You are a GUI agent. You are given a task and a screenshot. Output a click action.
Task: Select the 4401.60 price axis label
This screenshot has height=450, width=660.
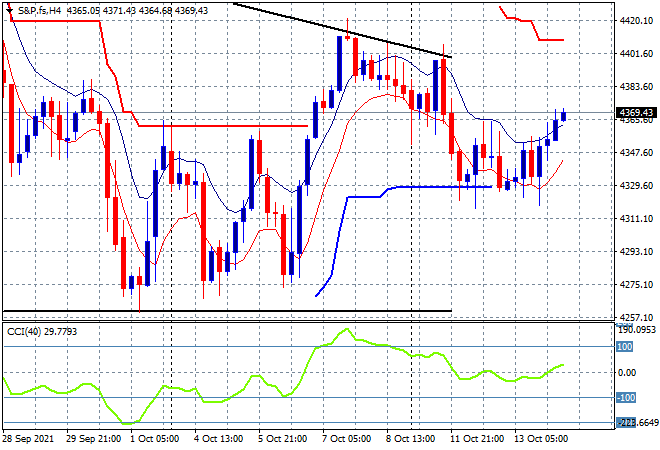pos(636,53)
